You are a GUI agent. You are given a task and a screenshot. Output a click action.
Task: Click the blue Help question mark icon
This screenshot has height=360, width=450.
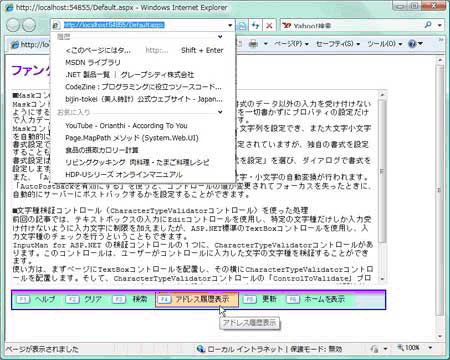click(412, 44)
